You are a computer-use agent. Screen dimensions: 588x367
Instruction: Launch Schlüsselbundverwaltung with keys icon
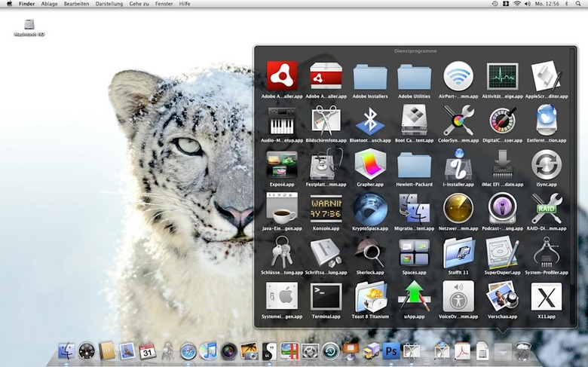tap(282, 252)
